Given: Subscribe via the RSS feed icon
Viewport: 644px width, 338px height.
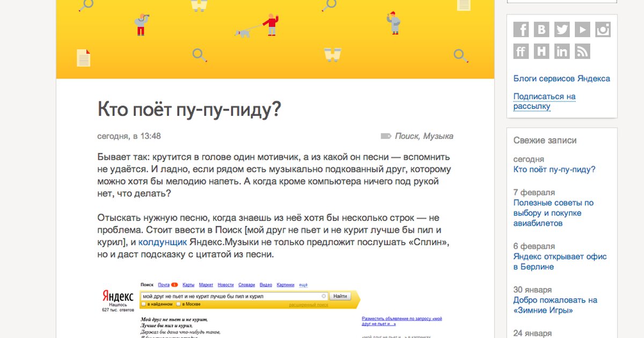Looking at the screenshot, I should [x=582, y=51].
